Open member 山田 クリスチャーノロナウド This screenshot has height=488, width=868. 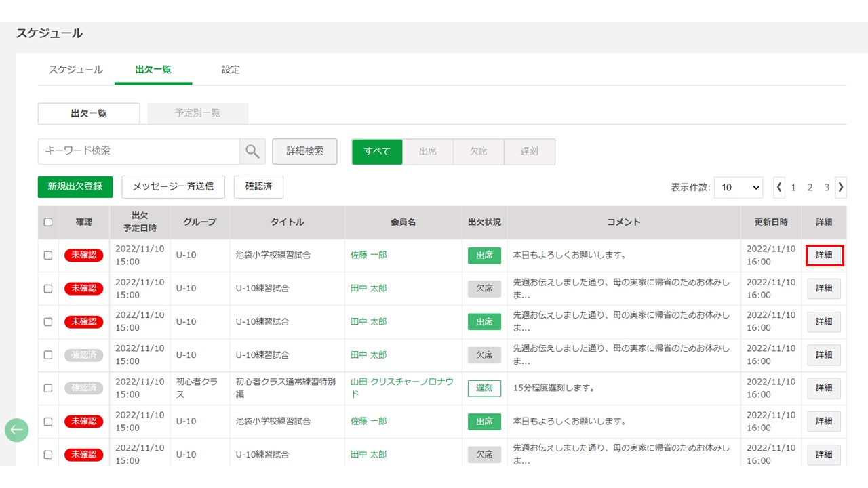402,388
